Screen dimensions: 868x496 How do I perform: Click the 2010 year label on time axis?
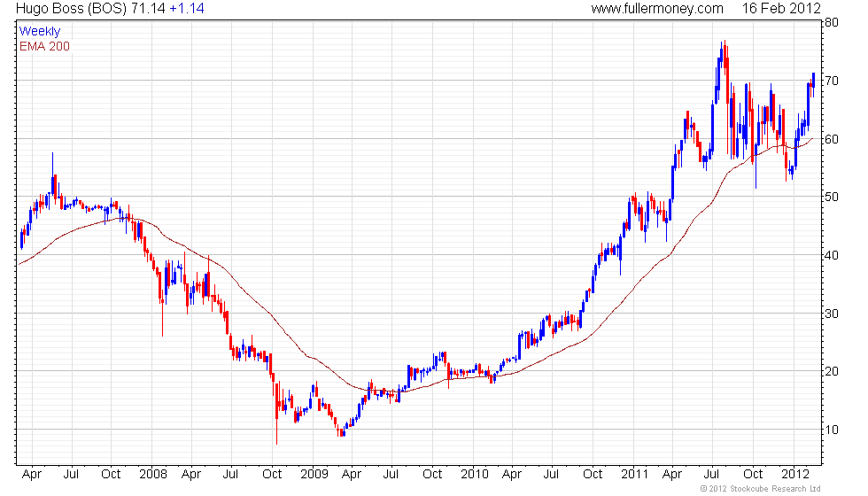pyautogui.click(x=475, y=475)
